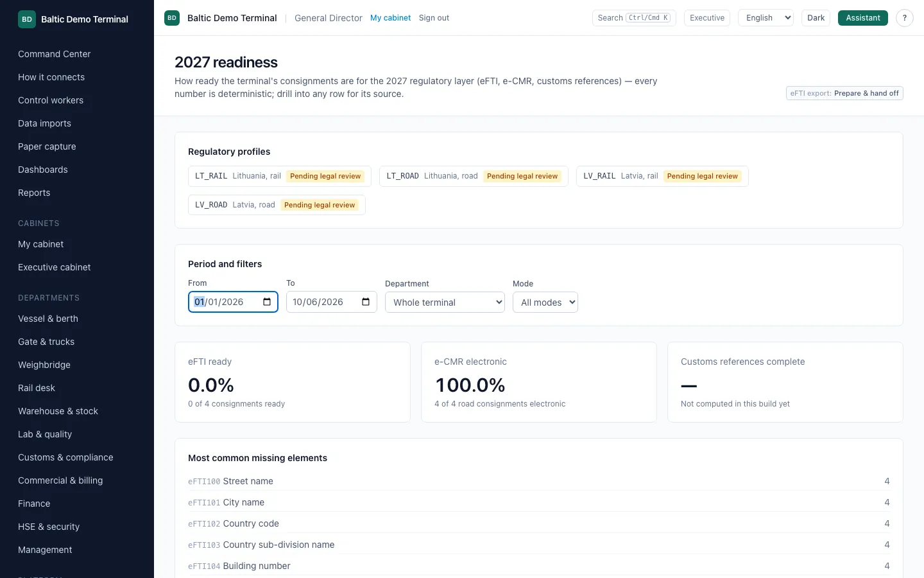
Task: Click the LV_RAIL Latvia rail profile chip
Action: point(662,176)
